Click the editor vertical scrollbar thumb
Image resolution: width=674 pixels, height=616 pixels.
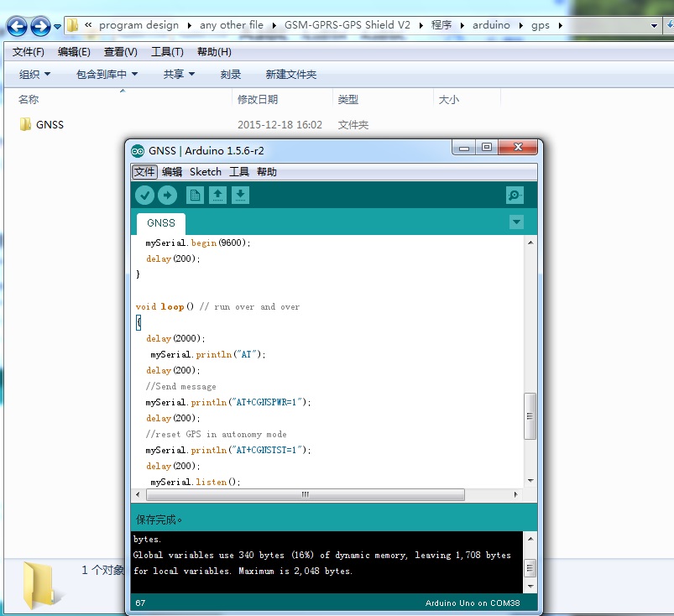(x=530, y=416)
